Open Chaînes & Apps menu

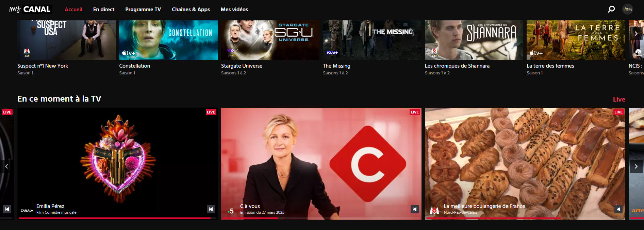click(191, 10)
